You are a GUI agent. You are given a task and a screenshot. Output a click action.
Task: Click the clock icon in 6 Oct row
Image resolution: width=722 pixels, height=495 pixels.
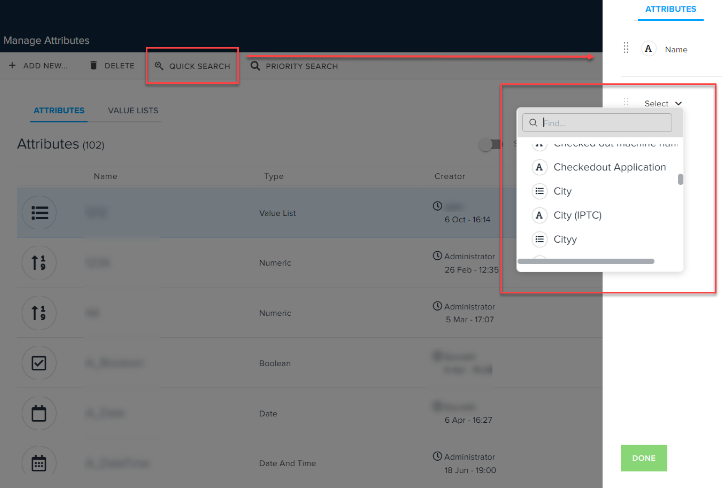tap(437, 206)
